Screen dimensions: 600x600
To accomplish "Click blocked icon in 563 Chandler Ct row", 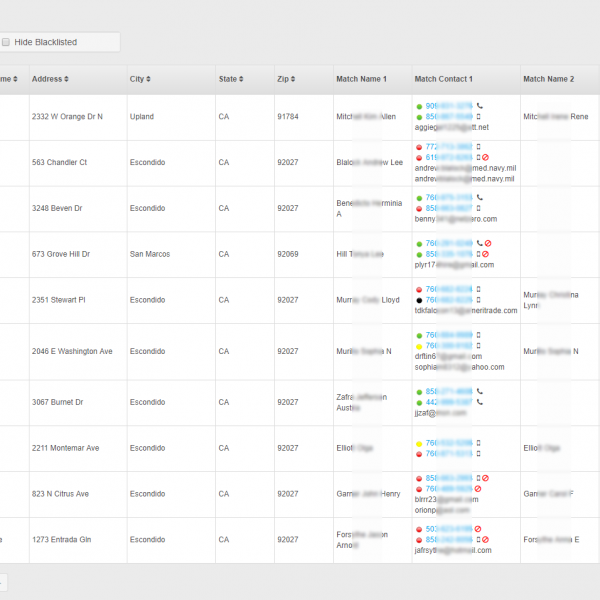I will coord(486,158).
